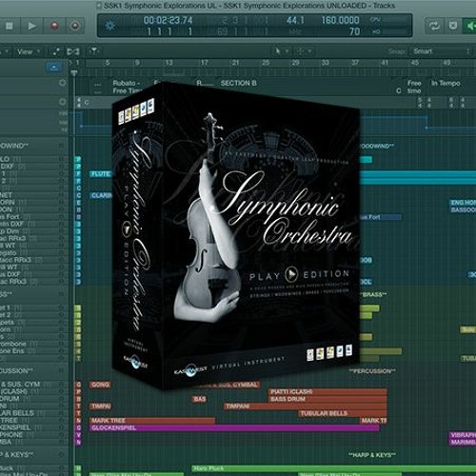
Task: Click bar 33 on the ruler
Action: click(326, 63)
